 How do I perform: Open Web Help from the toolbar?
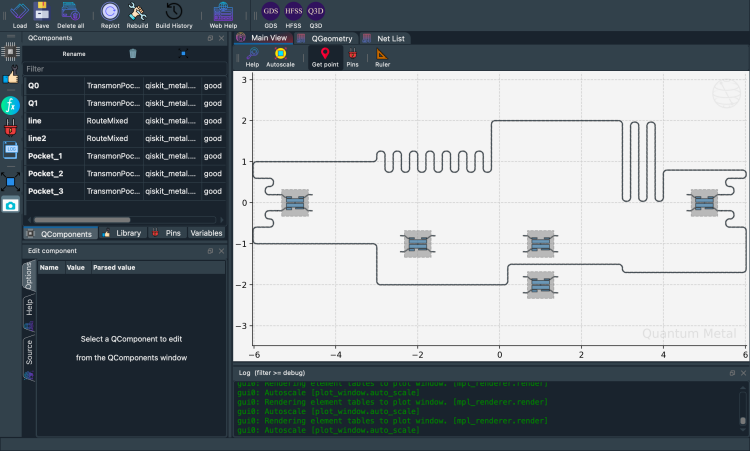(223, 15)
